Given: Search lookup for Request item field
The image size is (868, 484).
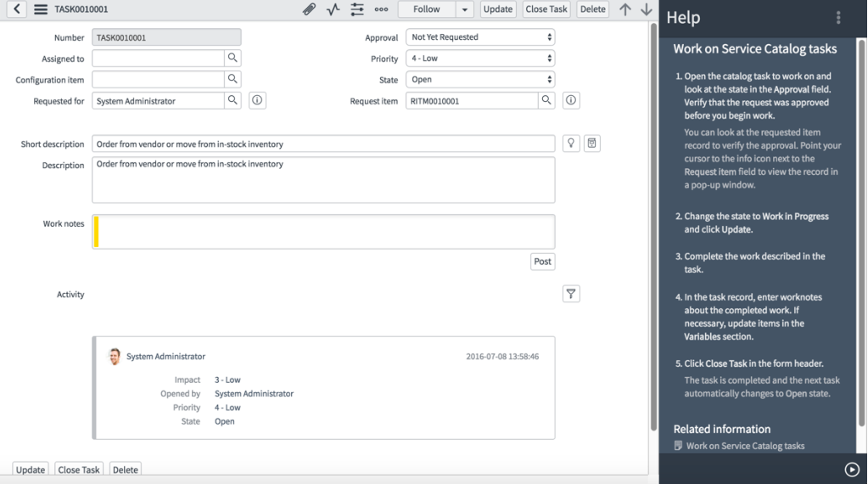Looking at the screenshot, I should pyautogui.click(x=546, y=100).
